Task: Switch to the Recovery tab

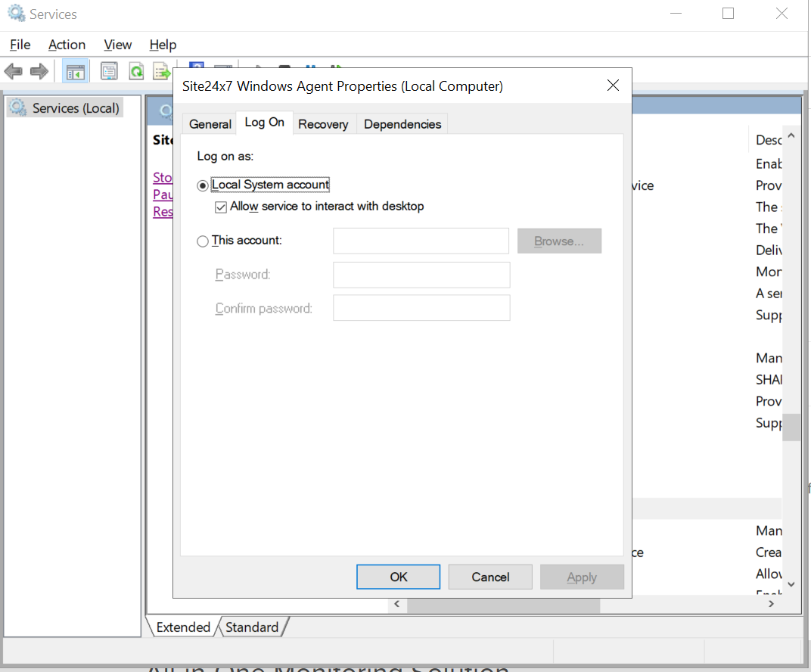Action: (323, 124)
